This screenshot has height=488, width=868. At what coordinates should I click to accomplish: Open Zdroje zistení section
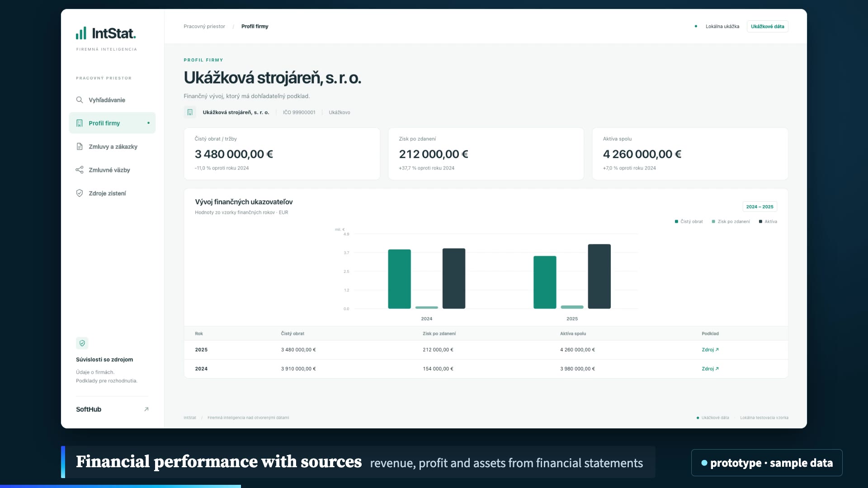tap(112, 193)
